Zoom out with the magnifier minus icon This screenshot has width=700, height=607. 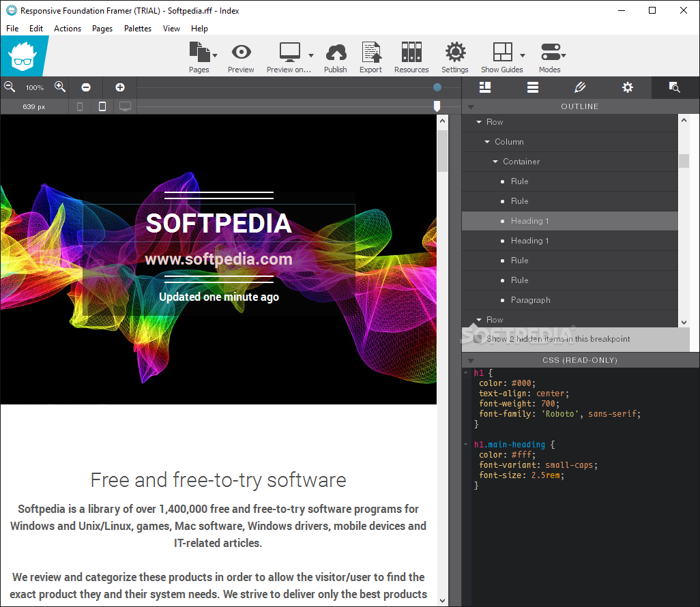(10, 87)
